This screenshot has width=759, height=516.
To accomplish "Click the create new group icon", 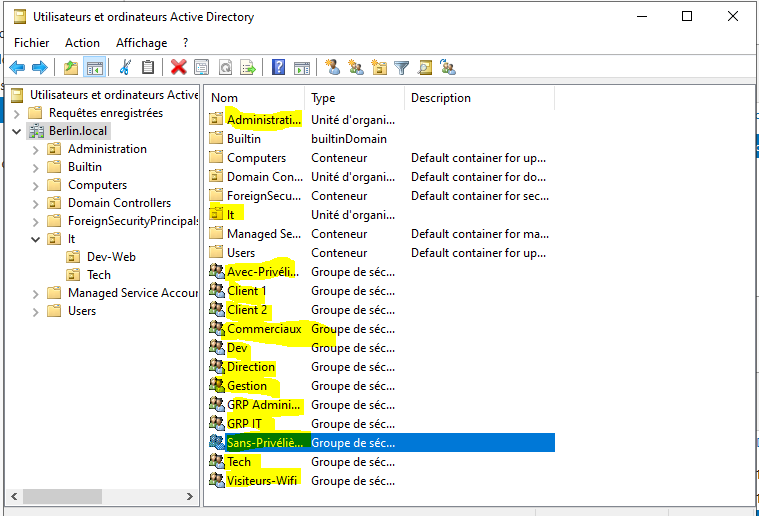I will 355,67.
